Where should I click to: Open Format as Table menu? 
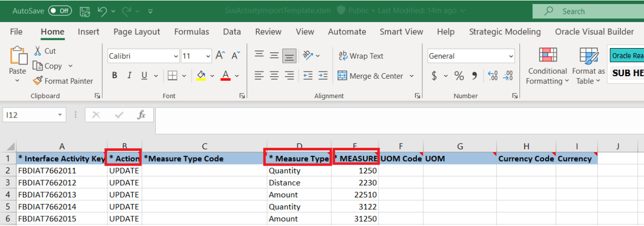pyautogui.click(x=588, y=66)
